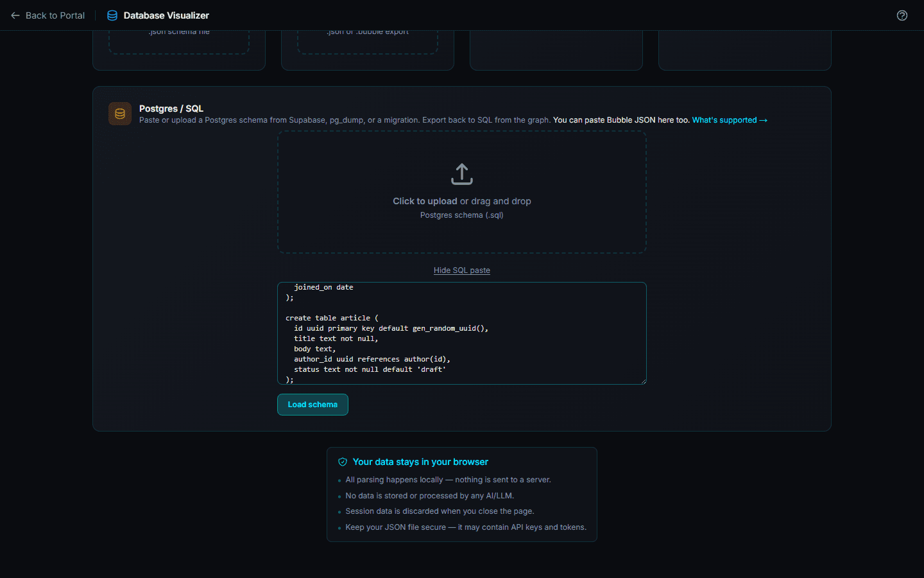The height and width of the screenshot is (578, 924).
Task: Click 'Session data is discarded' bullet text
Action: click(x=440, y=511)
